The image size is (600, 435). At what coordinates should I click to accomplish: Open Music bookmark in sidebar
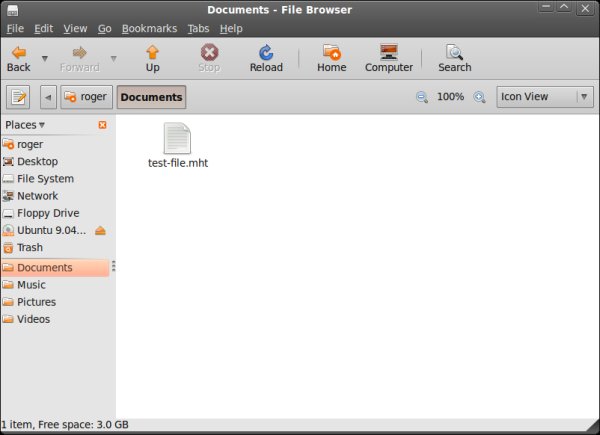coord(56,285)
